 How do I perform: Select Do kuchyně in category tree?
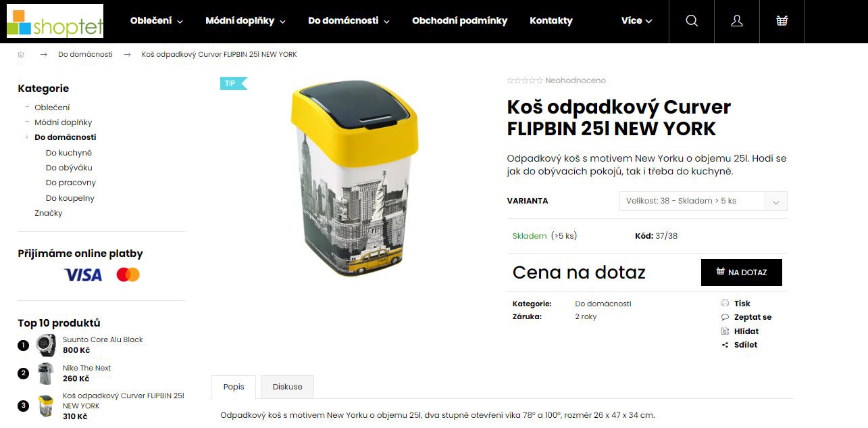(69, 153)
